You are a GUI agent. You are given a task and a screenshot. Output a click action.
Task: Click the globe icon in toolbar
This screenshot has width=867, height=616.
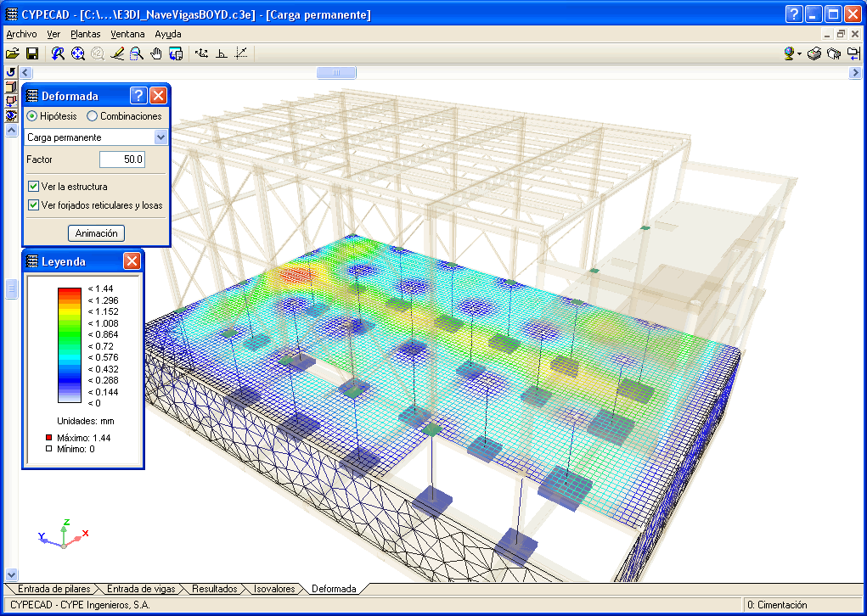point(789,53)
